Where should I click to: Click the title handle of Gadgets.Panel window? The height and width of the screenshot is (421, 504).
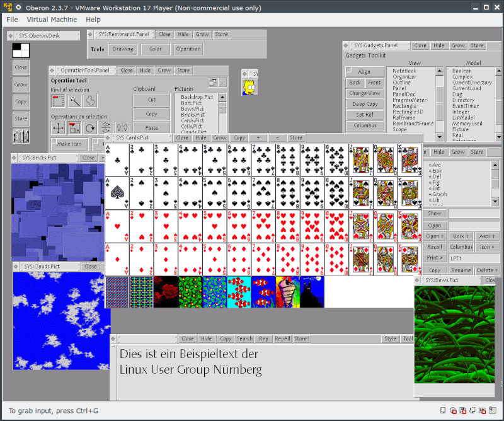pyautogui.click(x=346, y=45)
